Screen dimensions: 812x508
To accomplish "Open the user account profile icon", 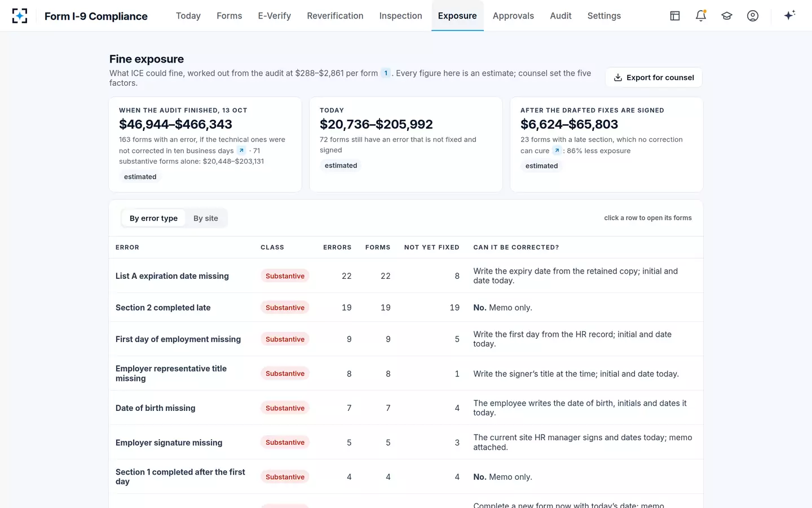I will (753, 16).
